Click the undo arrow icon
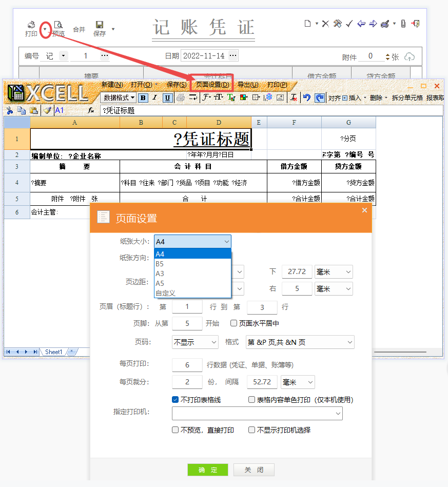Viewport: 448px width, 487px height. [x=306, y=98]
